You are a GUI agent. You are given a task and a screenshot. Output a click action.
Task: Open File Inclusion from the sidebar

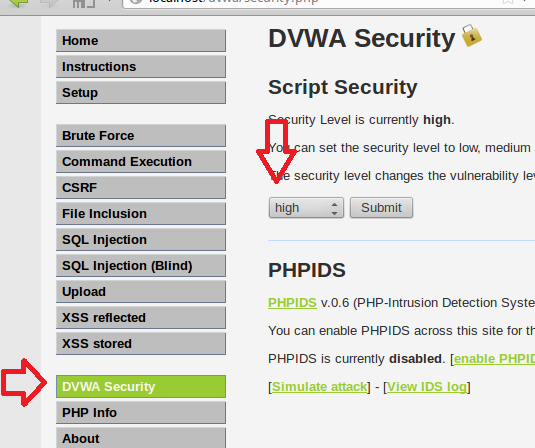click(141, 214)
